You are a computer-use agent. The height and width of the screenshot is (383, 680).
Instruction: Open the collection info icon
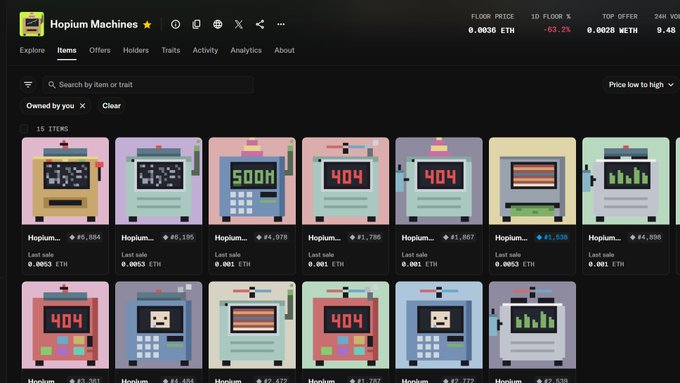tap(175, 24)
